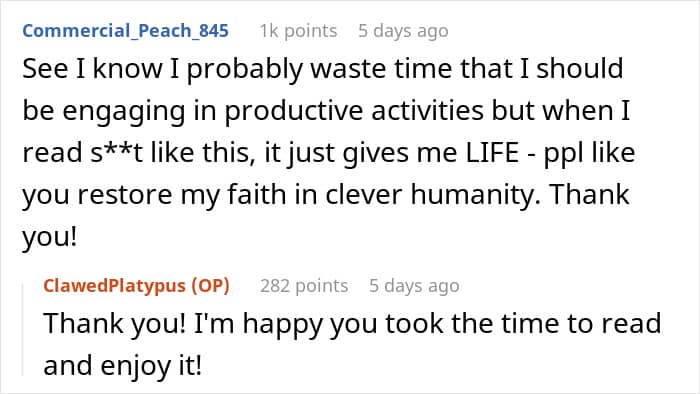Click the 282 points score
This screenshot has height=394, width=700.
click(304, 286)
